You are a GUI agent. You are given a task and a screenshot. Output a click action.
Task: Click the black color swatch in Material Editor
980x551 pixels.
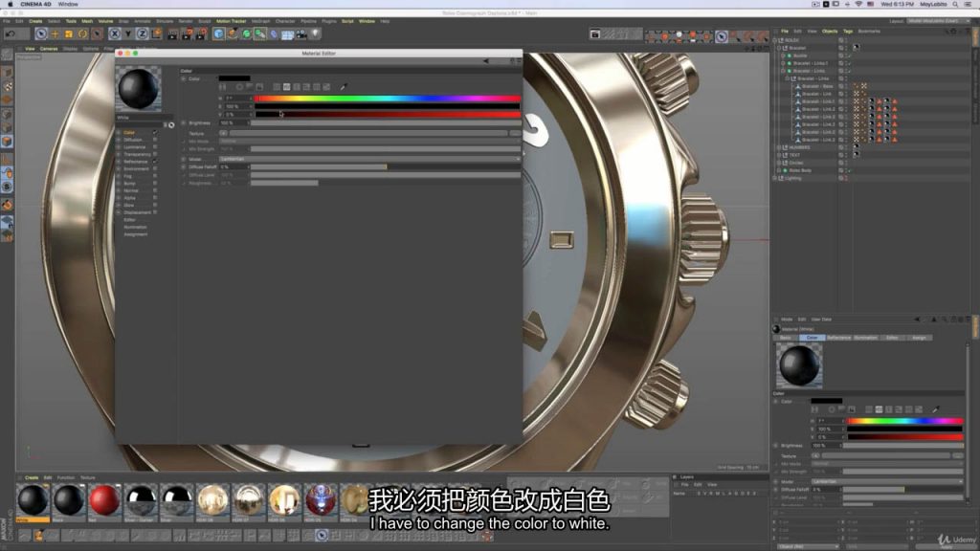(x=234, y=78)
